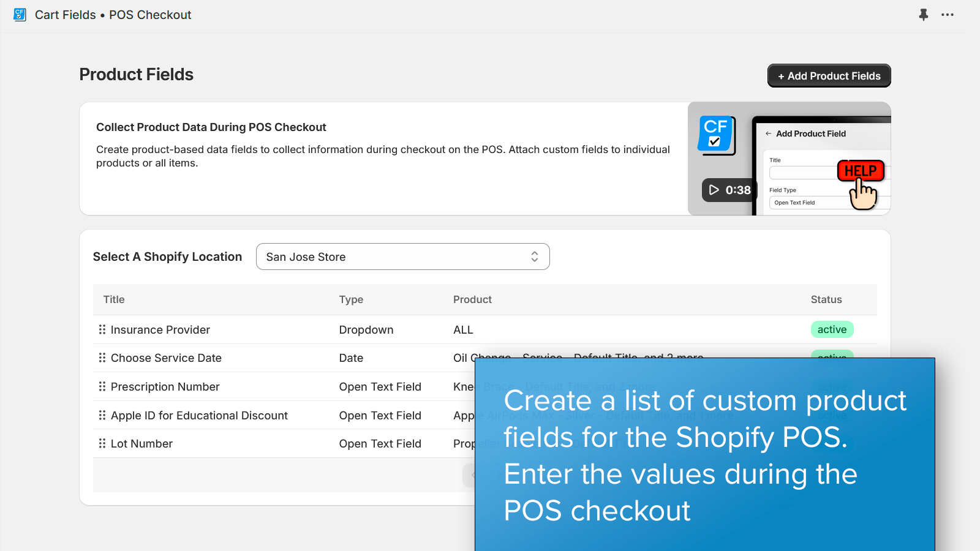
Task: Click the San Jose Store selector chevron
Action: (534, 257)
